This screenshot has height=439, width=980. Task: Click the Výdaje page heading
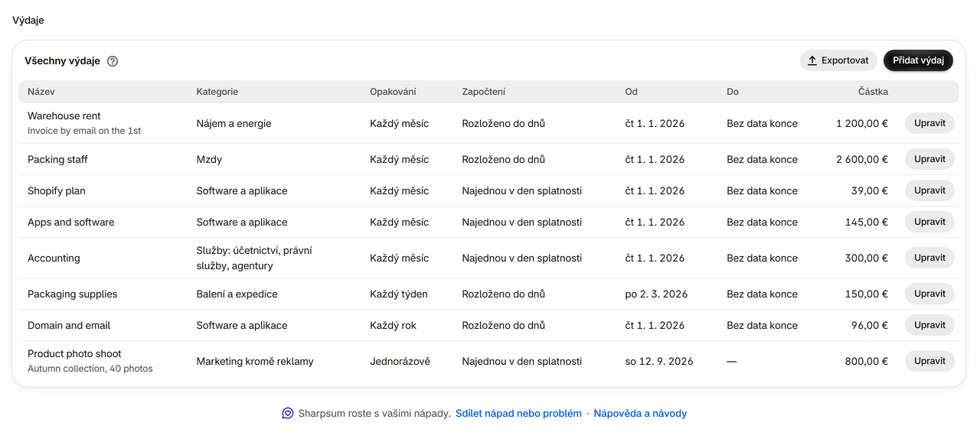click(x=28, y=20)
